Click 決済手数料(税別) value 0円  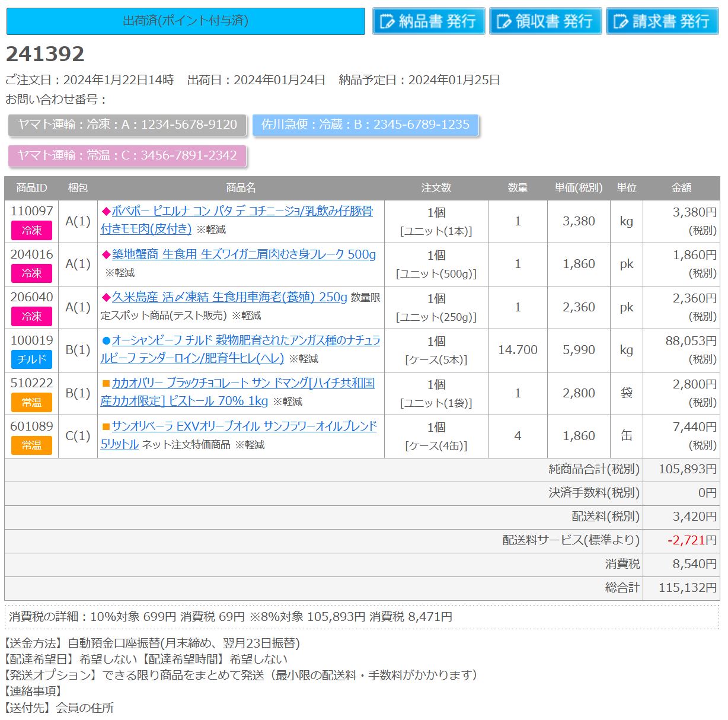707,493
